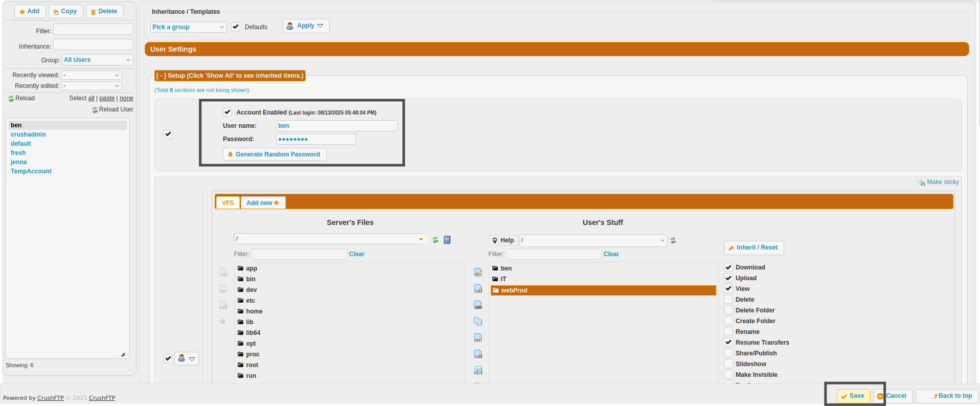Click the blue book icon beside Server's Files path
Image resolution: width=980 pixels, height=406 pixels.
(x=447, y=240)
